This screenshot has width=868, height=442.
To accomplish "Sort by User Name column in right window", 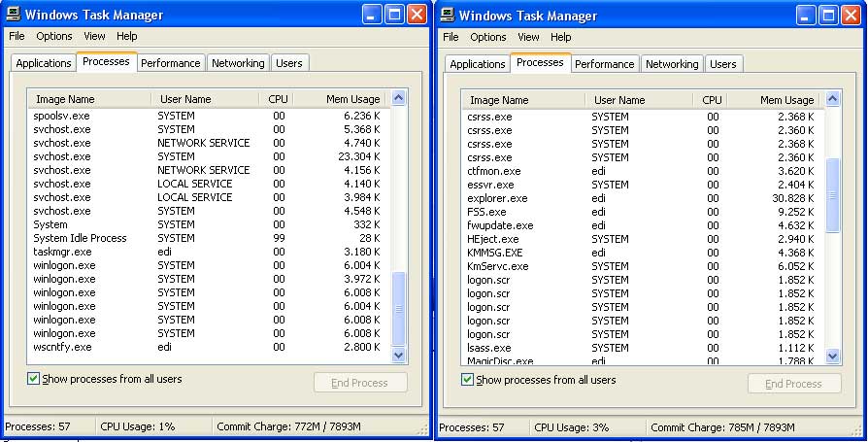I will click(639, 100).
